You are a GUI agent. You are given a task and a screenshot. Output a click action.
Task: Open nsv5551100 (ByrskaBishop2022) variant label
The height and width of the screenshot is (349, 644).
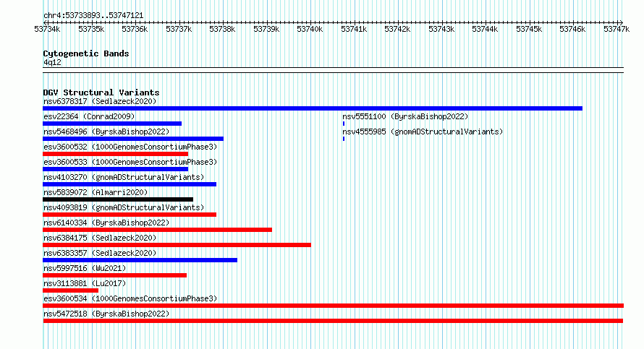[405, 116]
